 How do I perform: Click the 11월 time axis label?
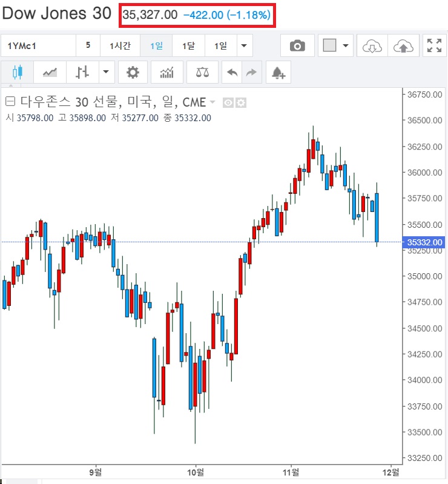(291, 472)
